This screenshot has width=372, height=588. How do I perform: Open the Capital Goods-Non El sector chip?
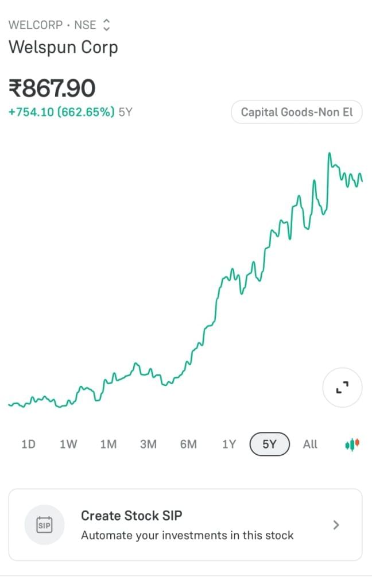(x=296, y=112)
